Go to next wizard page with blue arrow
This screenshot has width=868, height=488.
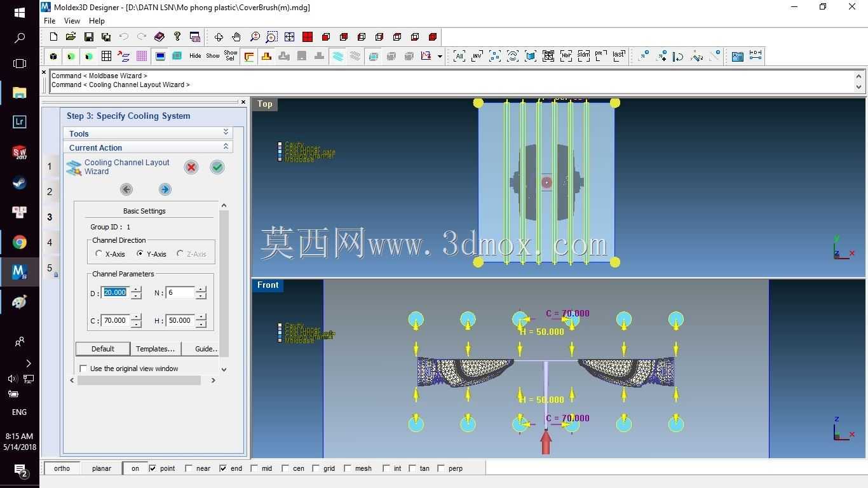165,189
